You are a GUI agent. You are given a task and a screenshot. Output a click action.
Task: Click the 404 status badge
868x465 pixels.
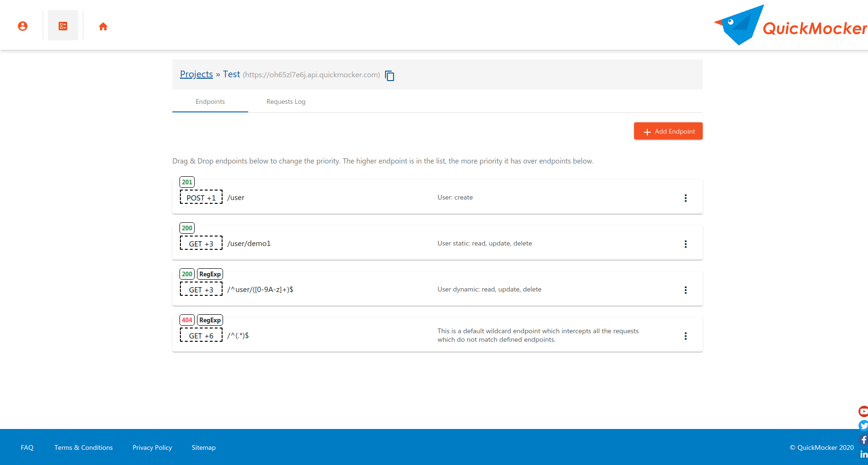(x=187, y=320)
